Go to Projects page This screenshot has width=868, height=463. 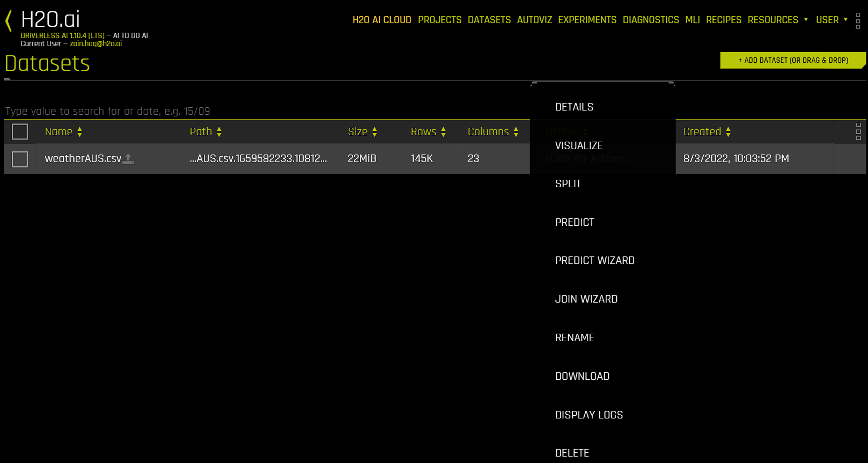(x=440, y=20)
